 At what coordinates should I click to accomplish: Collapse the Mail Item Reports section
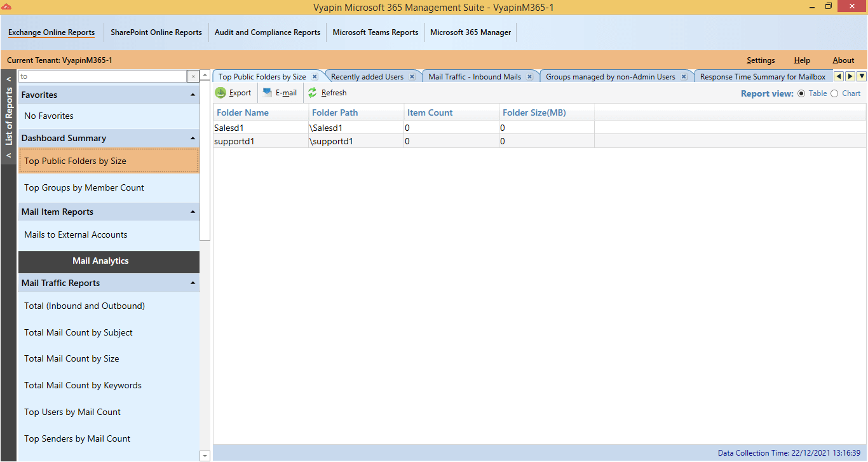pyautogui.click(x=193, y=212)
